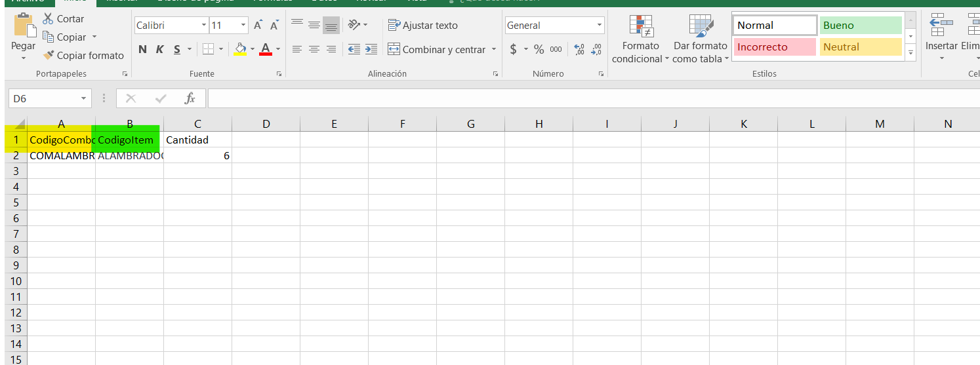Click the Cortar scissors button
Screen dimensions: 980x365
[63, 19]
